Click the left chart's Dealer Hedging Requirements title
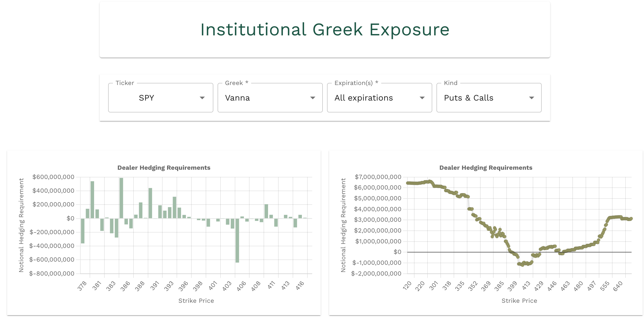 164,168
